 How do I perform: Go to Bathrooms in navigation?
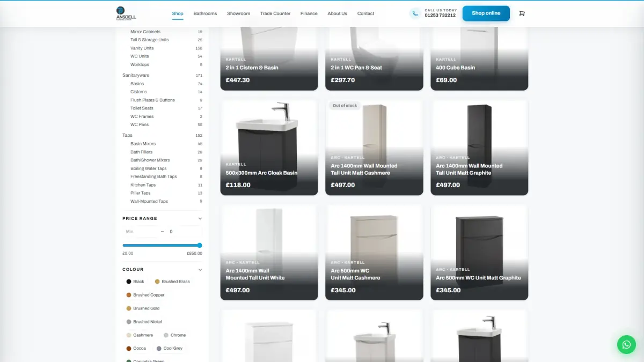(205, 13)
